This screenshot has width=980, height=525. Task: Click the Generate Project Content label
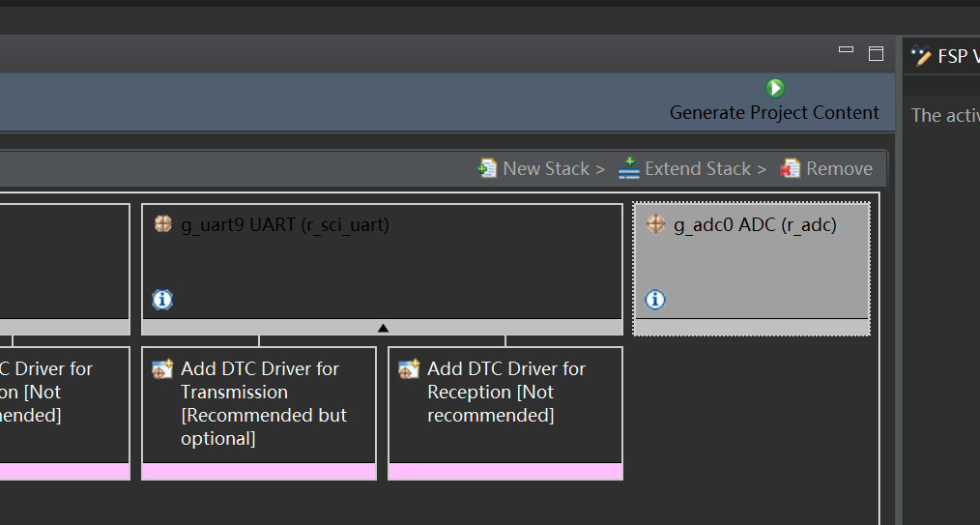[774, 112]
